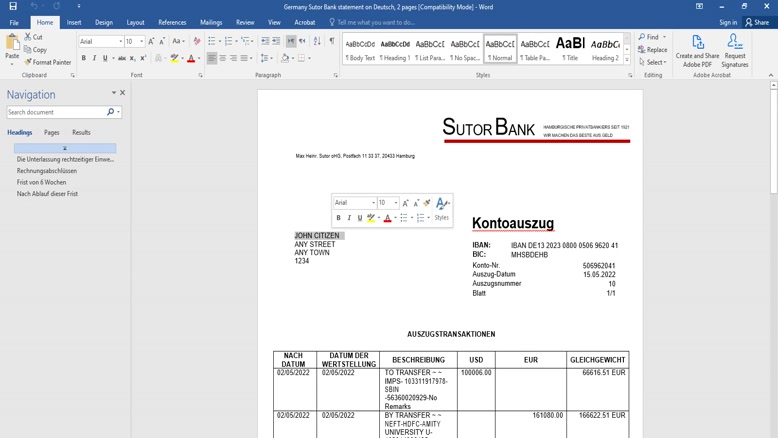Open the ribbon font name dropdown

(x=121, y=42)
